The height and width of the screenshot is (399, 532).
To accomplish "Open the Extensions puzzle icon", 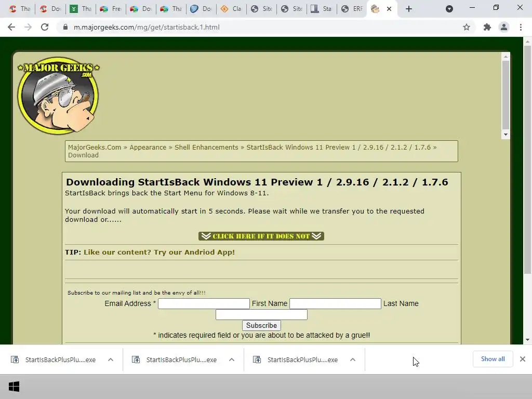I will pos(487,27).
